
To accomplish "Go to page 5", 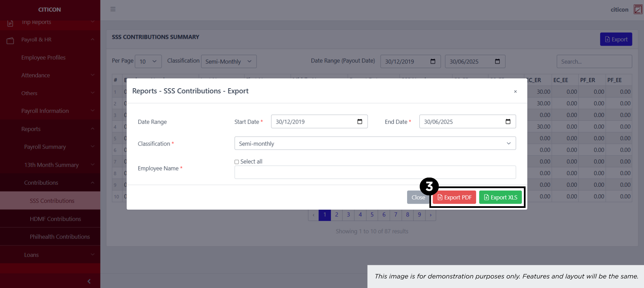I will (372, 215).
